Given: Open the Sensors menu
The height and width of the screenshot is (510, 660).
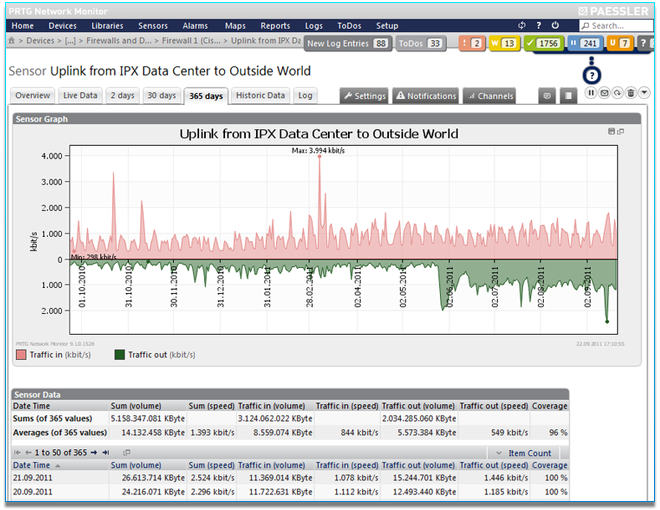Looking at the screenshot, I should [x=153, y=25].
